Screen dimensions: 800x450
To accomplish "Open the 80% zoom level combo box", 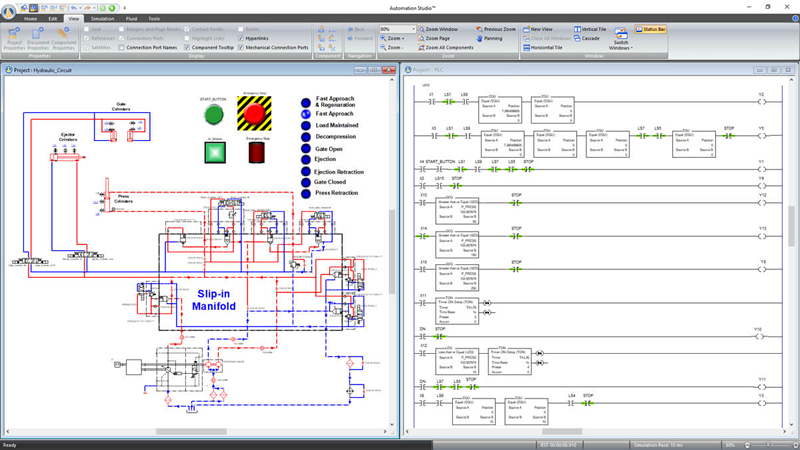I will coord(397,30).
